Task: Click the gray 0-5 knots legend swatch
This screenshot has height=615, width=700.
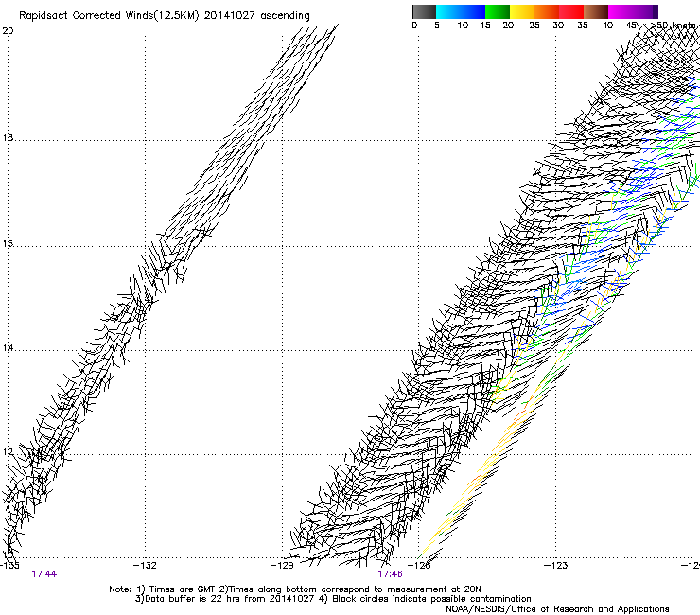Action: click(x=424, y=11)
